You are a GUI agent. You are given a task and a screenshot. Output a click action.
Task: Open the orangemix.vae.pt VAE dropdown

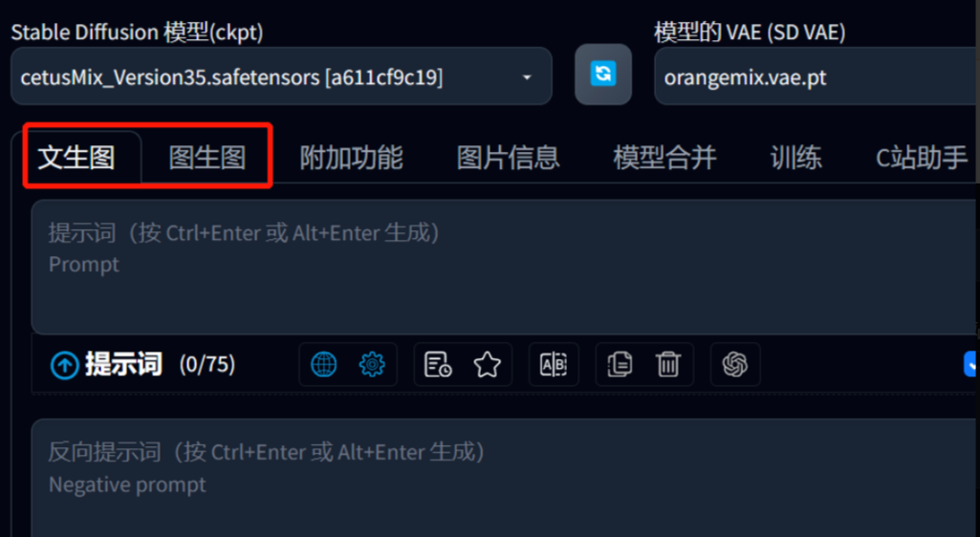817,76
